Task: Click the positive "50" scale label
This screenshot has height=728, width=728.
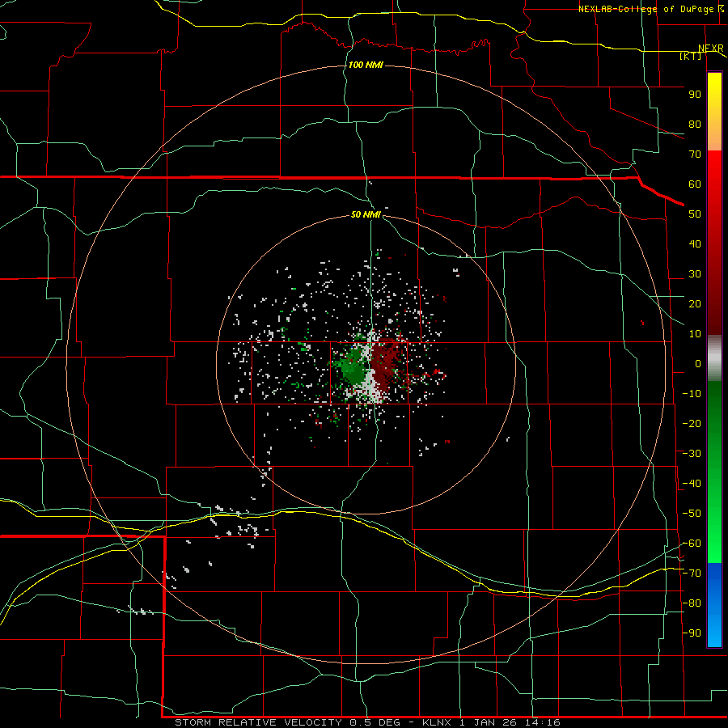Action: (x=695, y=214)
